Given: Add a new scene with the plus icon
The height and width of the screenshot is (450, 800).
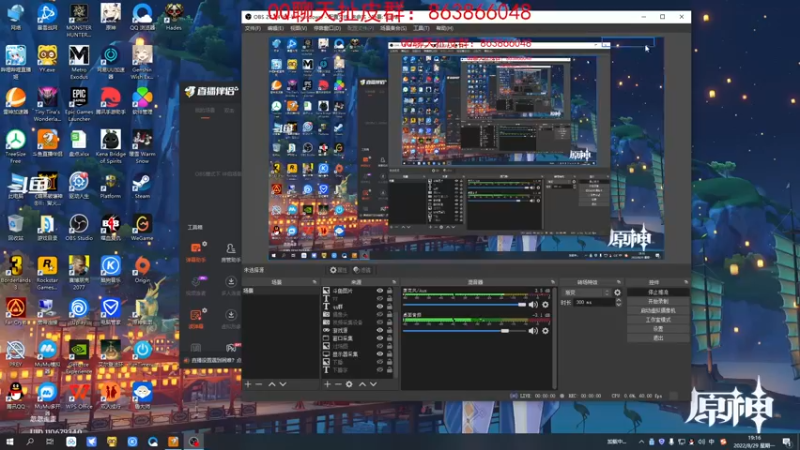Looking at the screenshot, I should [x=248, y=384].
